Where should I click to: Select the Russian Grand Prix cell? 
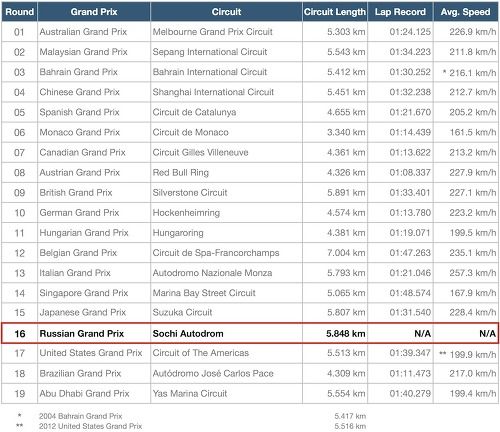(94, 333)
